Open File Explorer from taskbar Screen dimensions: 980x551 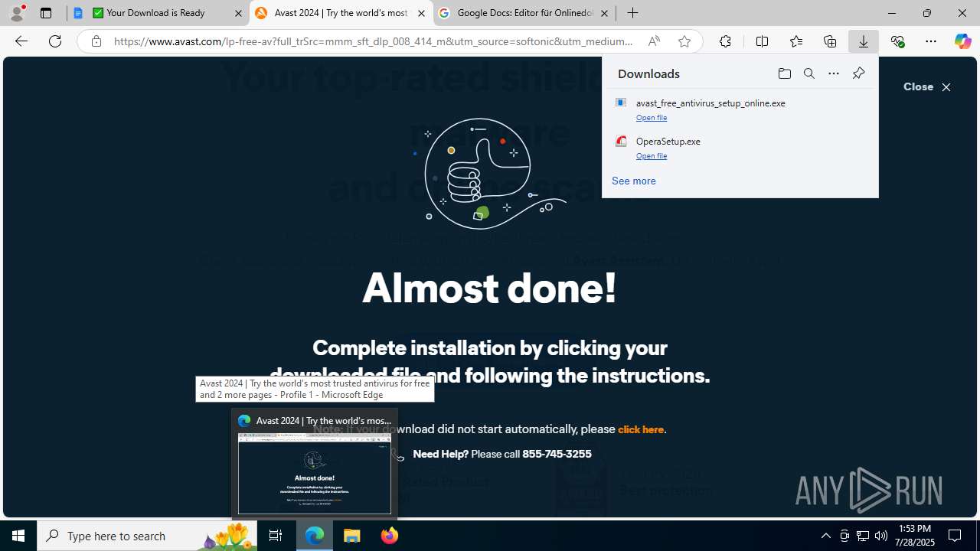[352, 536]
